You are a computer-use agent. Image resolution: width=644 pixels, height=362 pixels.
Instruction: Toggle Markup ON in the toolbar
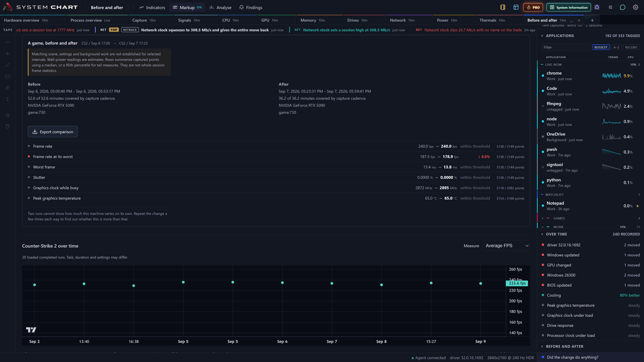click(187, 8)
